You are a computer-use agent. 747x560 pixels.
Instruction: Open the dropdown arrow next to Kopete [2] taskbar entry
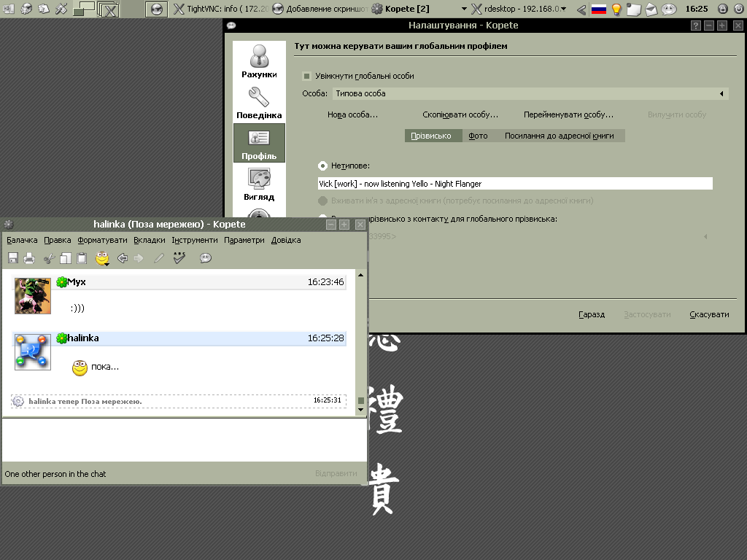click(464, 9)
